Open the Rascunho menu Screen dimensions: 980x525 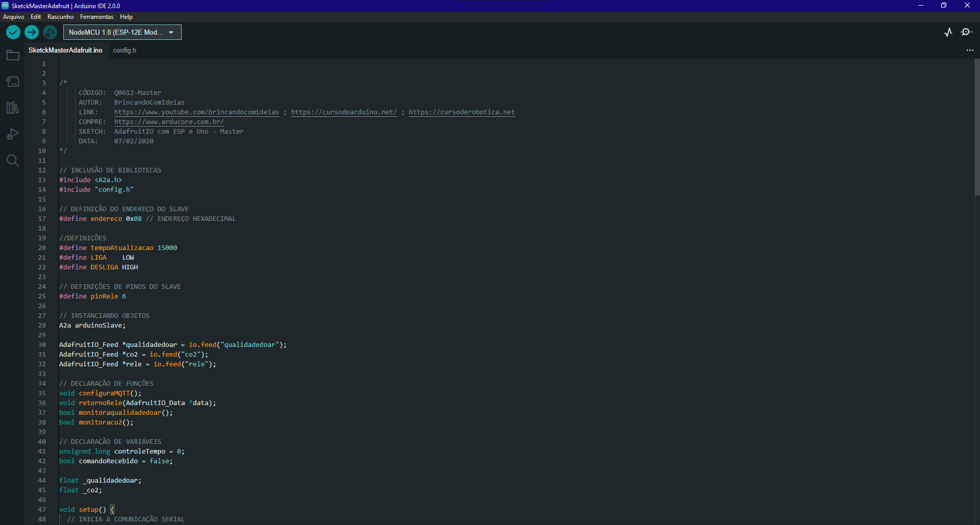pos(61,17)
